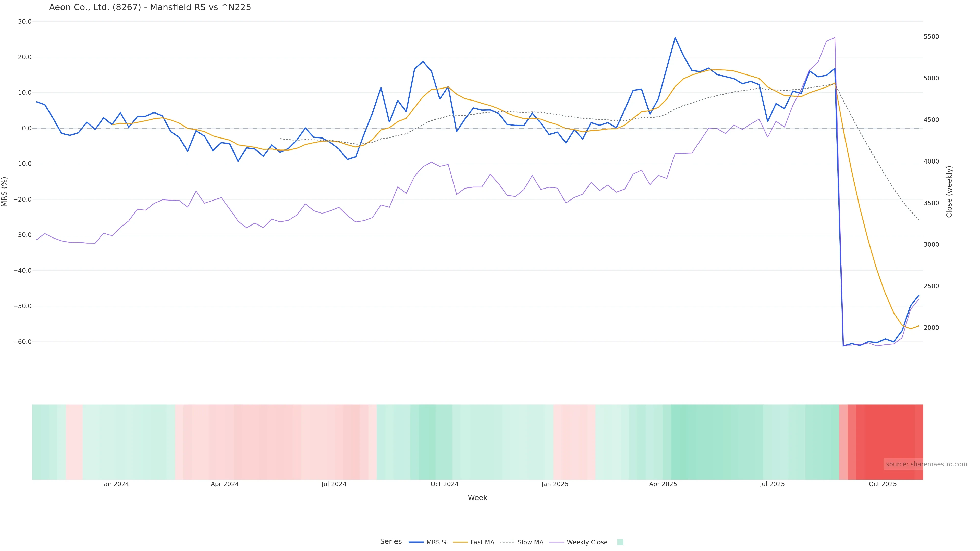This screenshot has width=980, height=551.
Task: Click the Jan 2025 axis tick
Action: [555, 484]
